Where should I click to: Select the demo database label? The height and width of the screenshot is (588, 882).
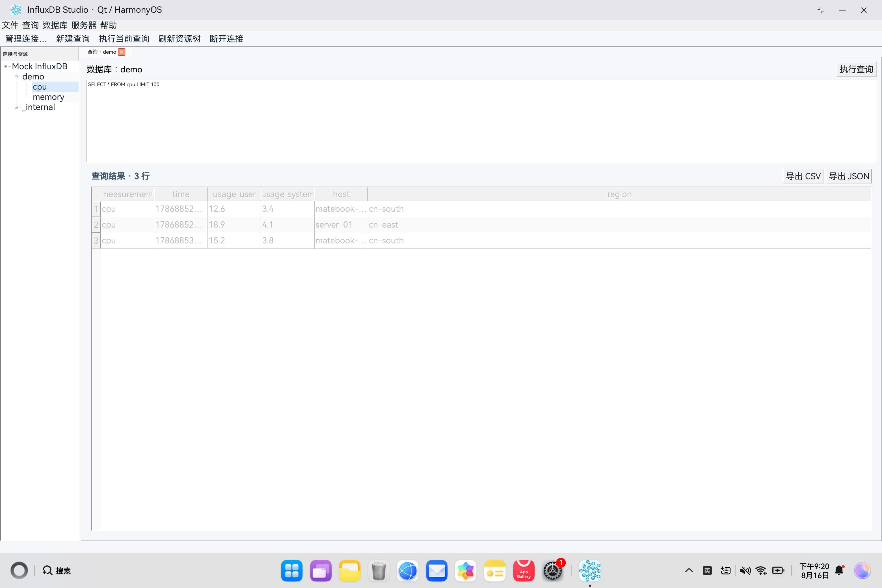33,77
